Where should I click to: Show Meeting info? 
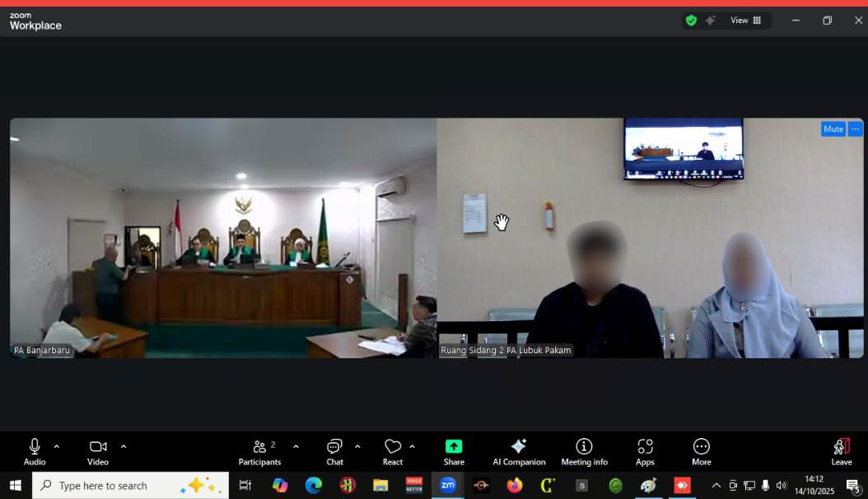tap(584, 451)
